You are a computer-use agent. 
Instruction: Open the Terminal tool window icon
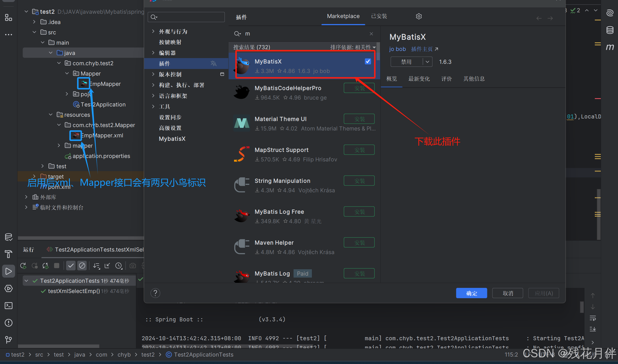tap(9, 306)
